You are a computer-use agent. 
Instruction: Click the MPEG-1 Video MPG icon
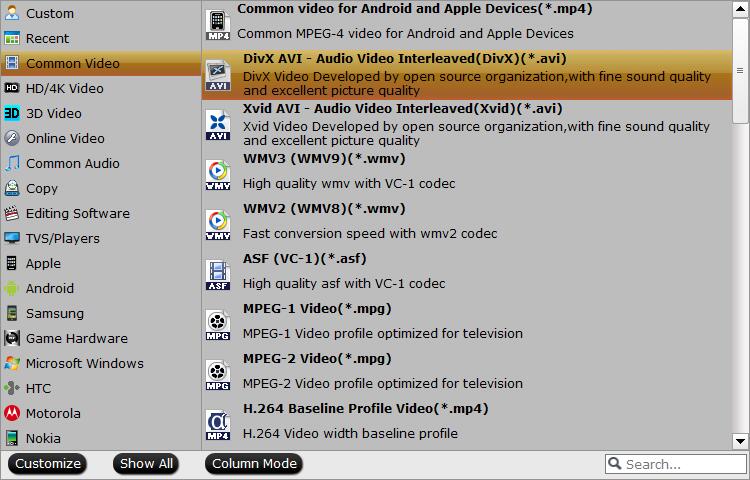pyautogui.click(x=218, y=325)
